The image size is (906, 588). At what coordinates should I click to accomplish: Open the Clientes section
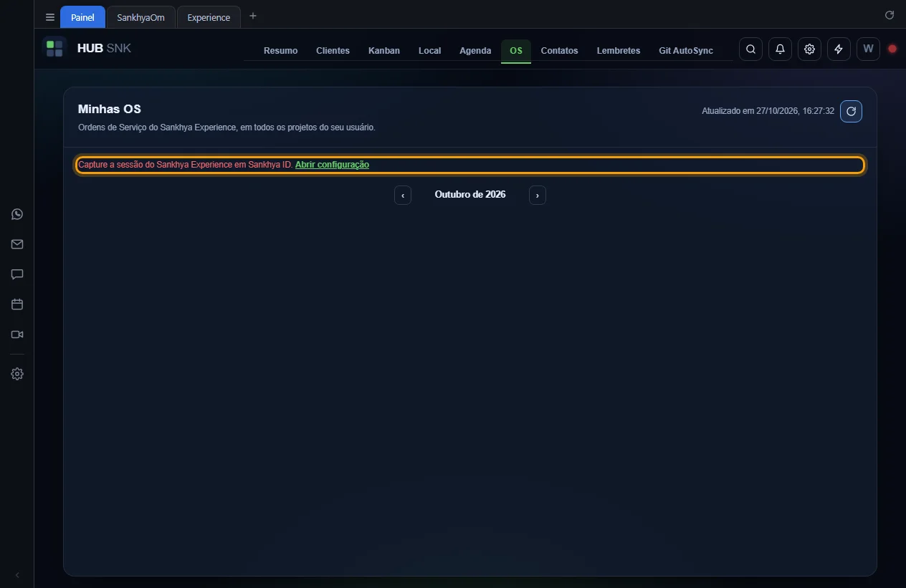[x=333, y=50]
